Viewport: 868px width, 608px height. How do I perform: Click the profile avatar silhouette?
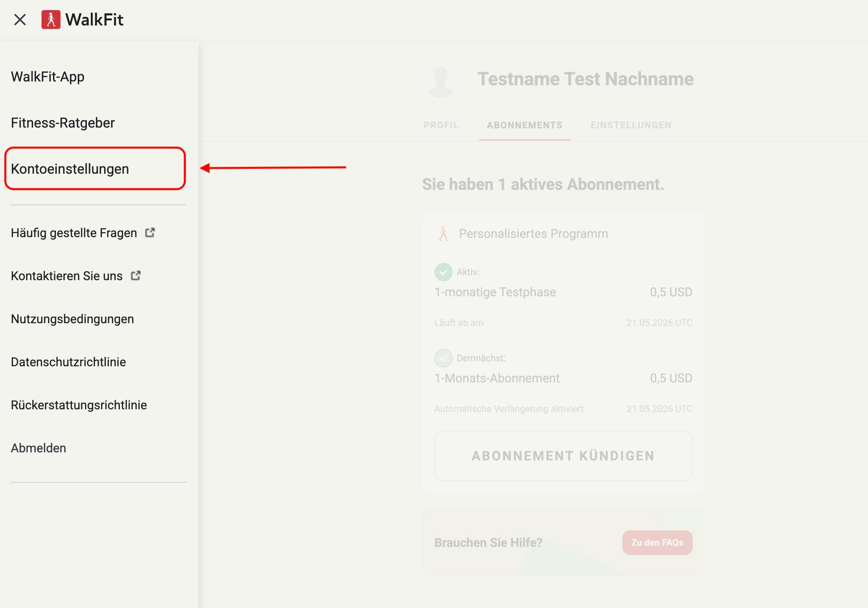coord(441,81)
